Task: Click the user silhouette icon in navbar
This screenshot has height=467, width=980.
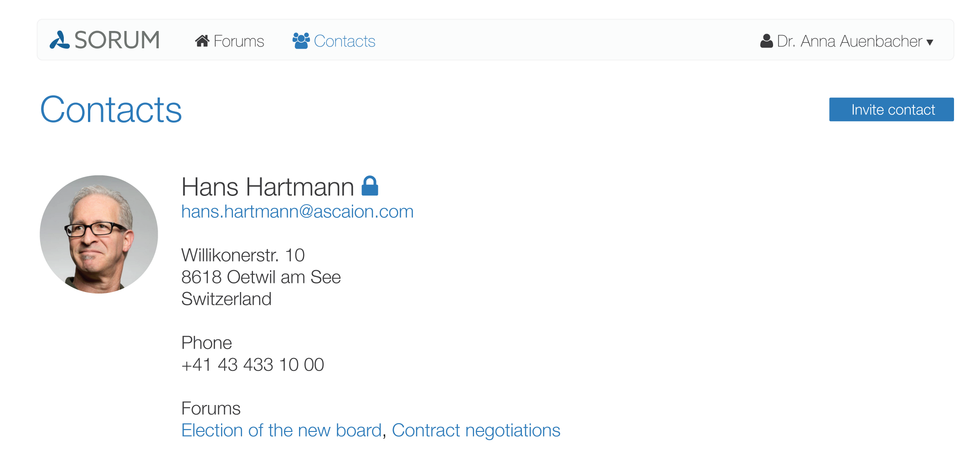Action: [767, 41]
